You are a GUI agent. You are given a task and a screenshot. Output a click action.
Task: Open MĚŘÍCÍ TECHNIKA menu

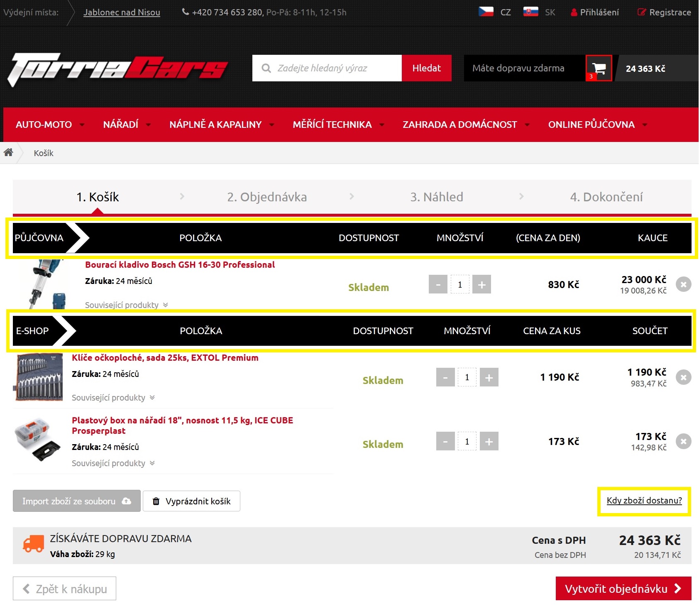[338, 125]
